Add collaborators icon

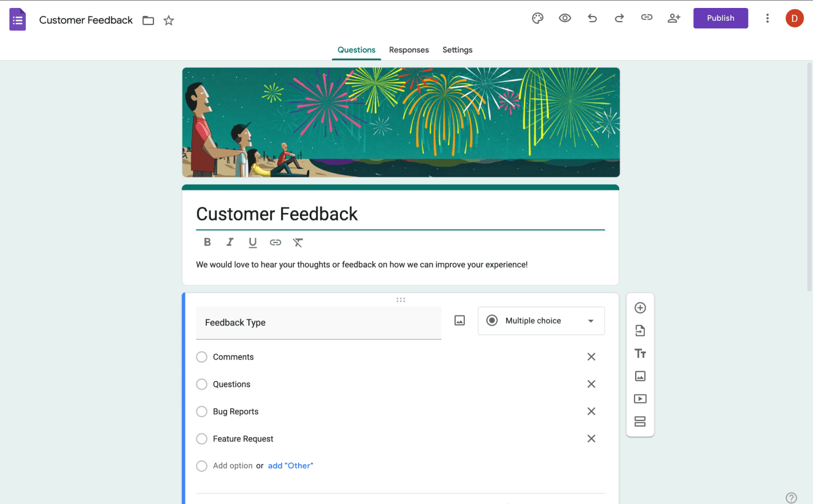674,18
